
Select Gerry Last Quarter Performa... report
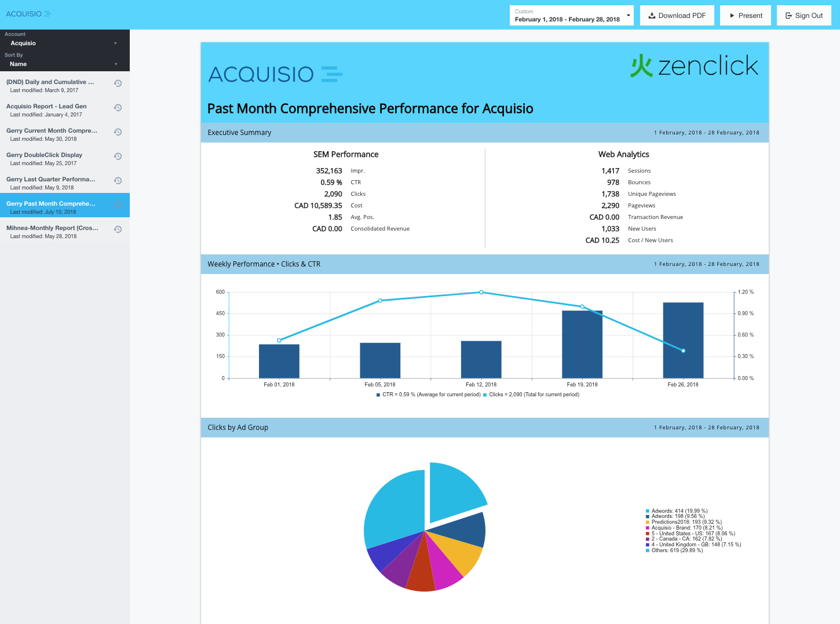[65, 183]
